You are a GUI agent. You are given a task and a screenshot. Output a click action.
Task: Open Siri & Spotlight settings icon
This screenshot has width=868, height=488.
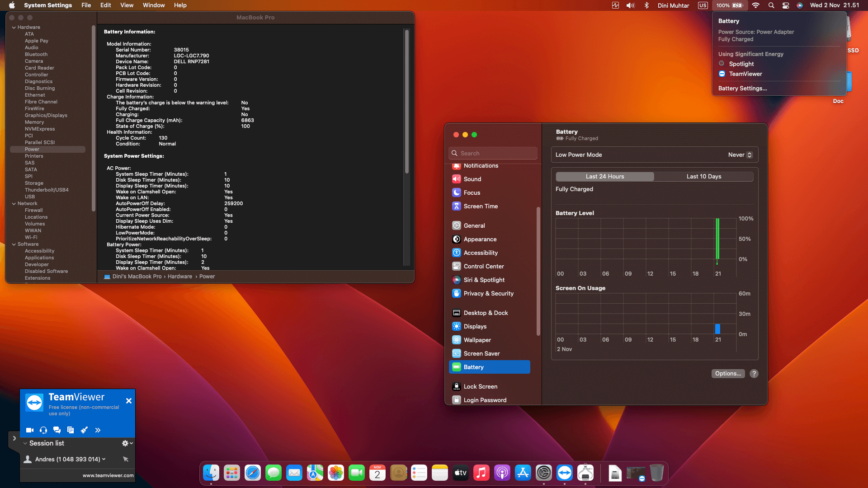[x=457, y=280]
